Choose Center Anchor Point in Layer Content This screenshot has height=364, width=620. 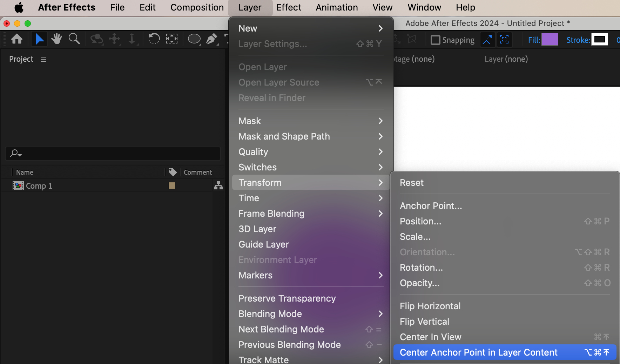click(505, 352)
